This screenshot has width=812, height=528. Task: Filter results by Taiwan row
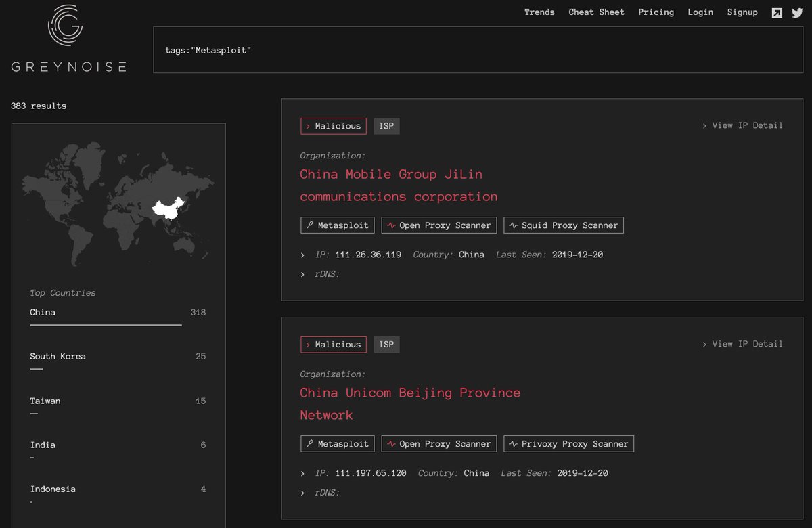pyautogui.click(x=118, y=406)
